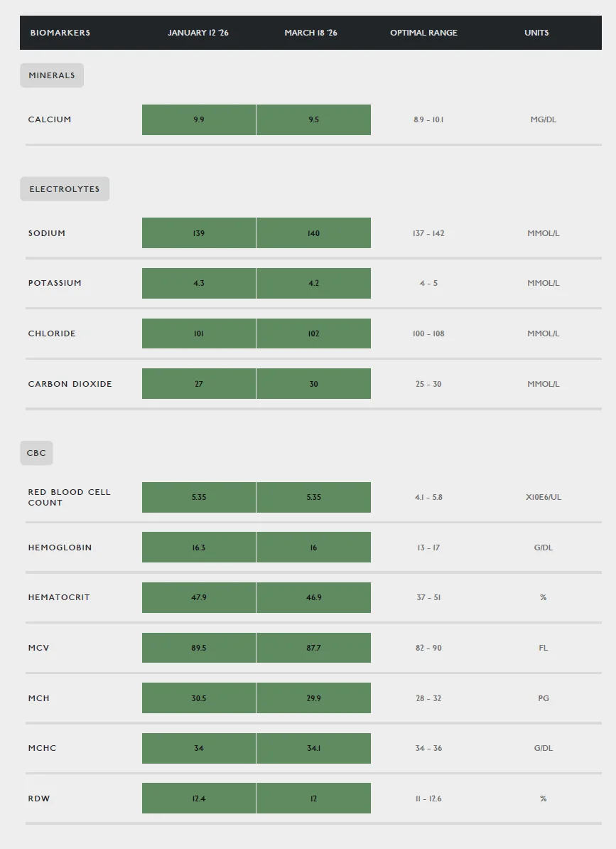Select the Minerals category tag

click(x=52, y=75)
